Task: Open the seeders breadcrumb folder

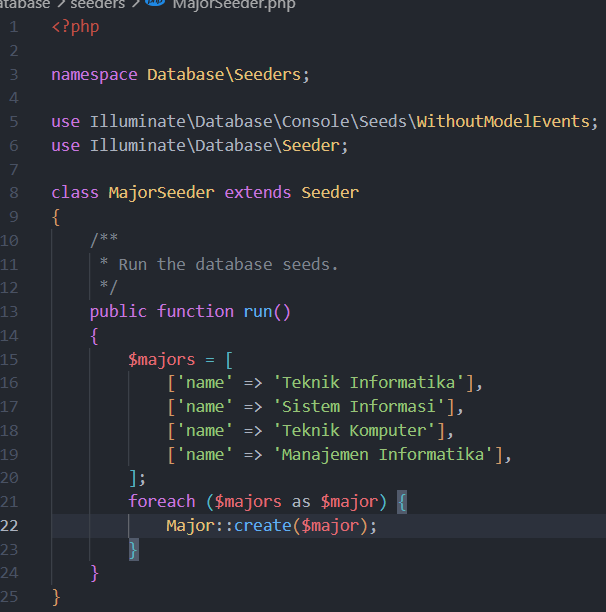Action: 98,4
